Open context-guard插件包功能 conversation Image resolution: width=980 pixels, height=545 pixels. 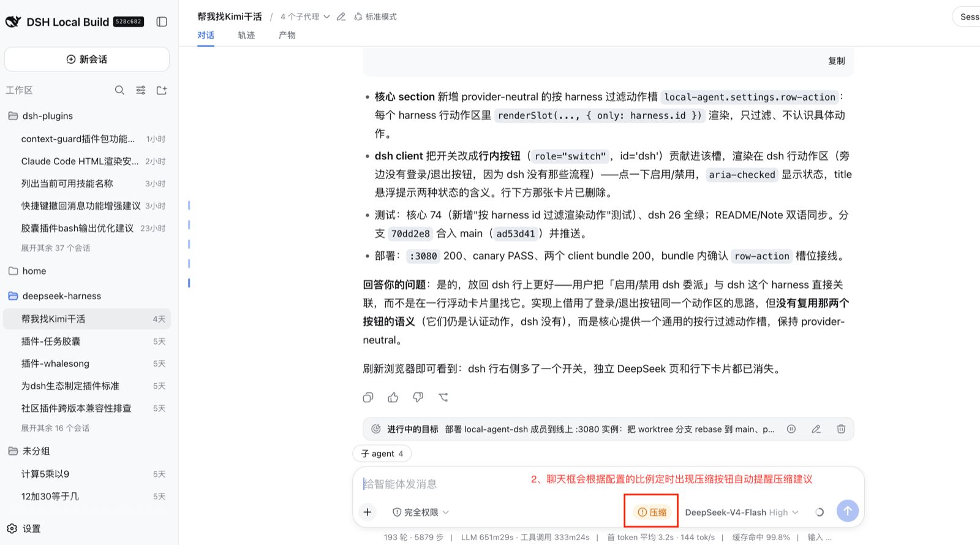[87, 139]
